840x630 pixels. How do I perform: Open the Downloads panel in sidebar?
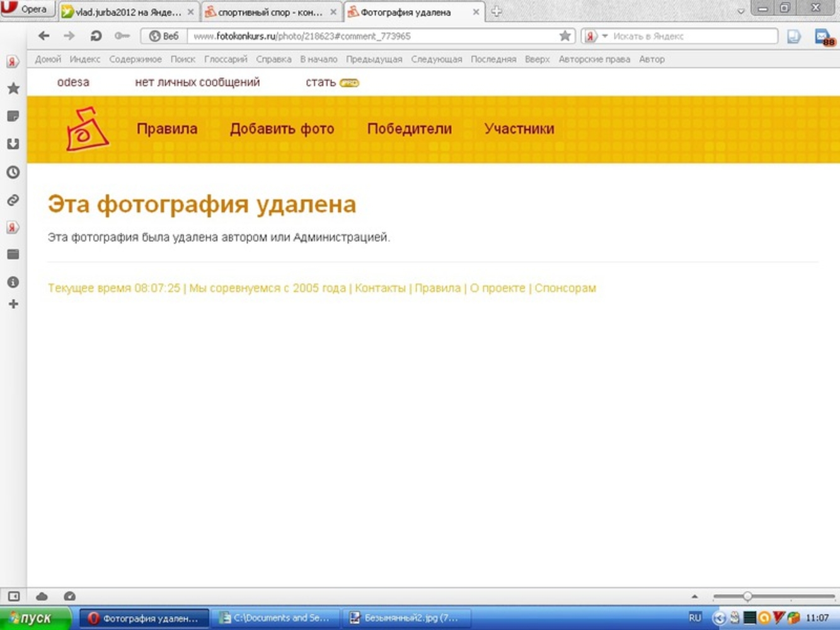[13, 144]
